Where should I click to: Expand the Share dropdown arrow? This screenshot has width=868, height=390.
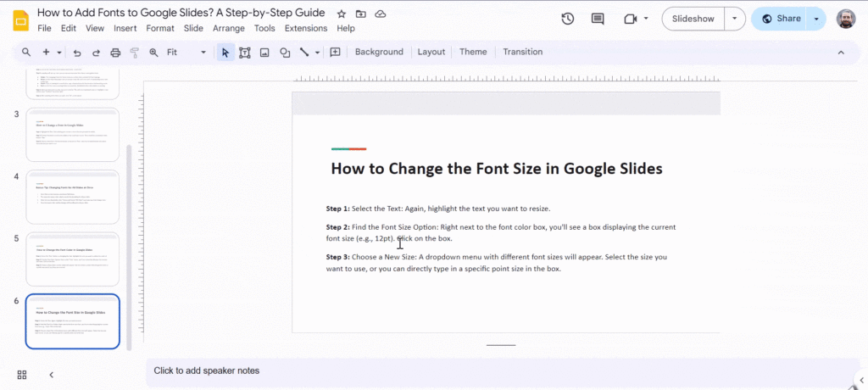pyautogui.click(x=816, y=19)
